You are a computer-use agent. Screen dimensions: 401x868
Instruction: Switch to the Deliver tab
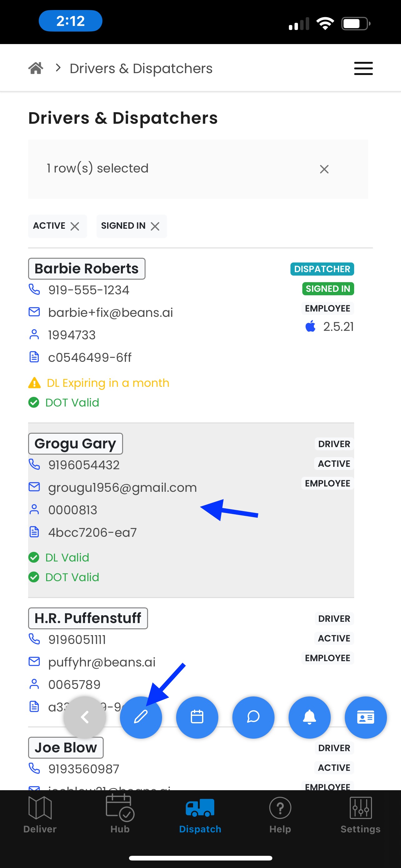[x=40, y=813]
